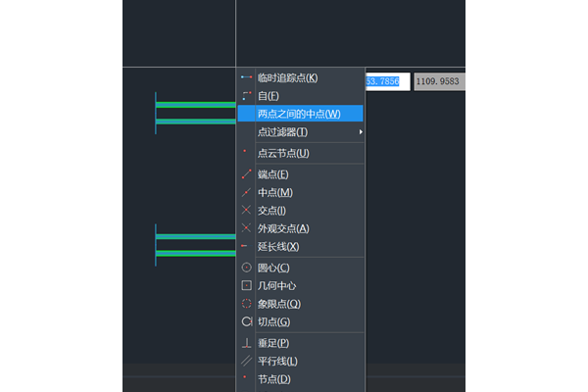Click the upper green horizontal bar drawing
The width and height of the screenshot is (588, 392).
pos(195,105)
